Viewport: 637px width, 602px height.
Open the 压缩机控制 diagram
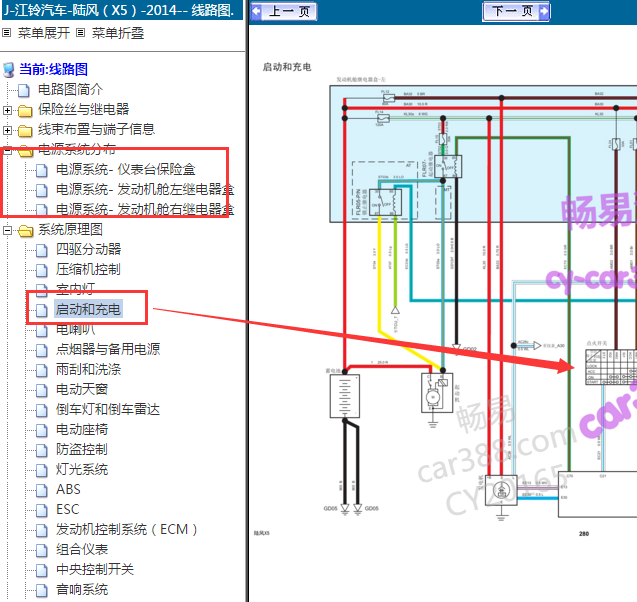pyautogui.click(x=88, y=269)
